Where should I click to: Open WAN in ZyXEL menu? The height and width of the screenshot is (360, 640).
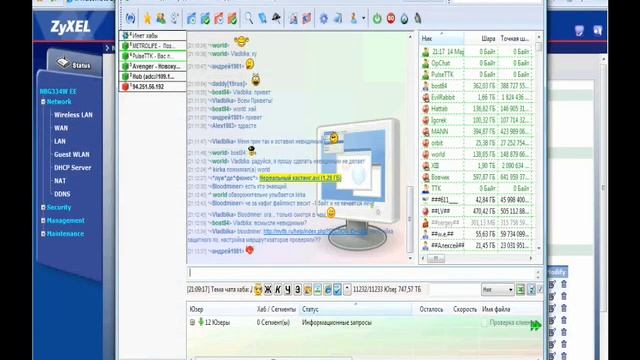click(61, 128)
